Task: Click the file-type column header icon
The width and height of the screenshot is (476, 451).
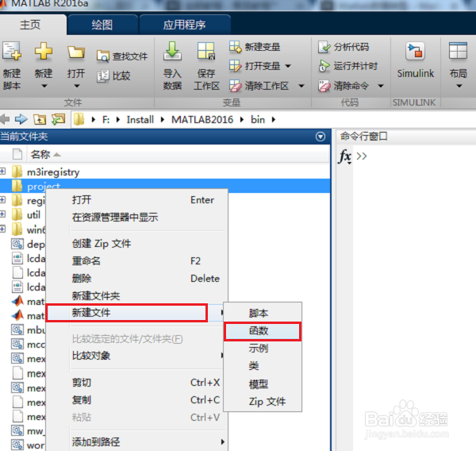Action: point(17,154)
